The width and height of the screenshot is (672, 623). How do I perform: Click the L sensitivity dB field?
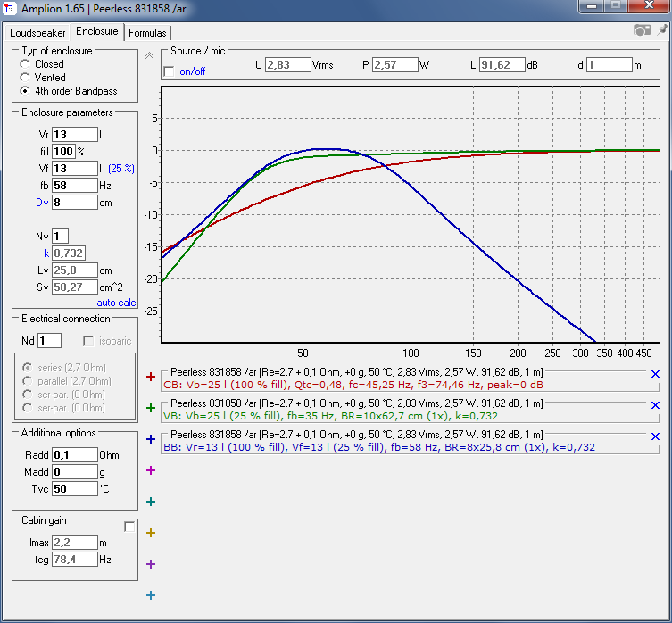point(502,65)
